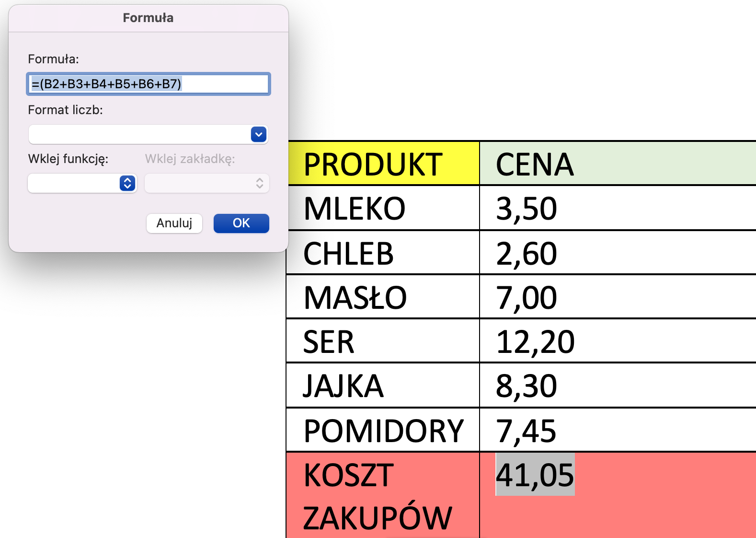Click the MLEKO table cell

tap(383, 208)
